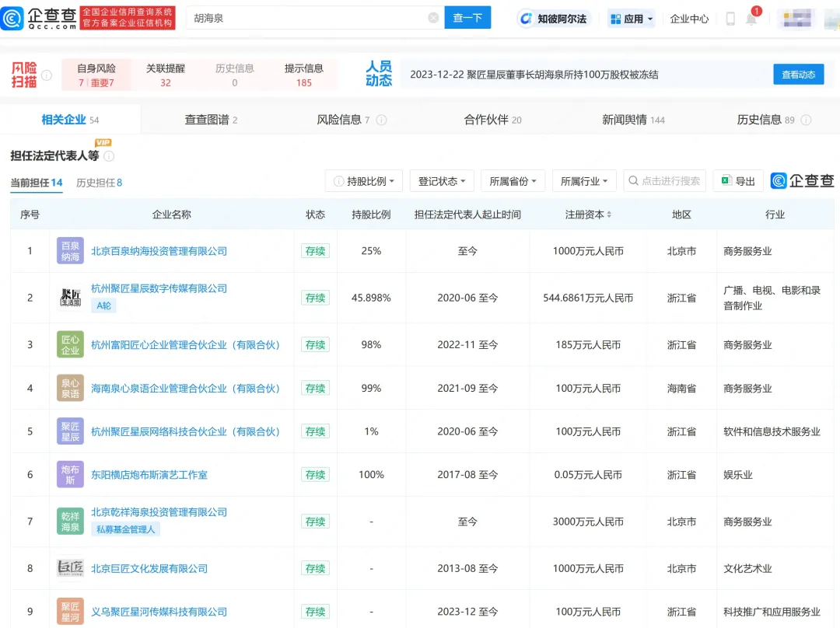Switch to the 查查图谱 tab
840x628 pixels.
(211, 120)
